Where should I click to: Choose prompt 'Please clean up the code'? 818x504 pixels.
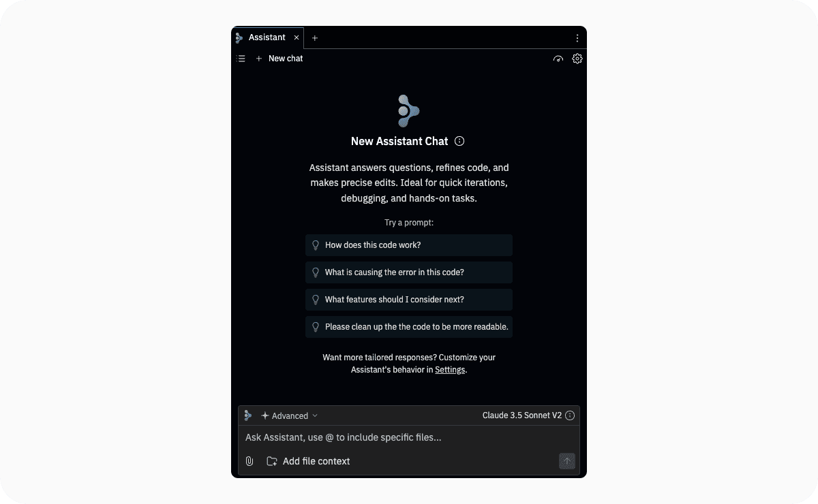click(409, 327)
